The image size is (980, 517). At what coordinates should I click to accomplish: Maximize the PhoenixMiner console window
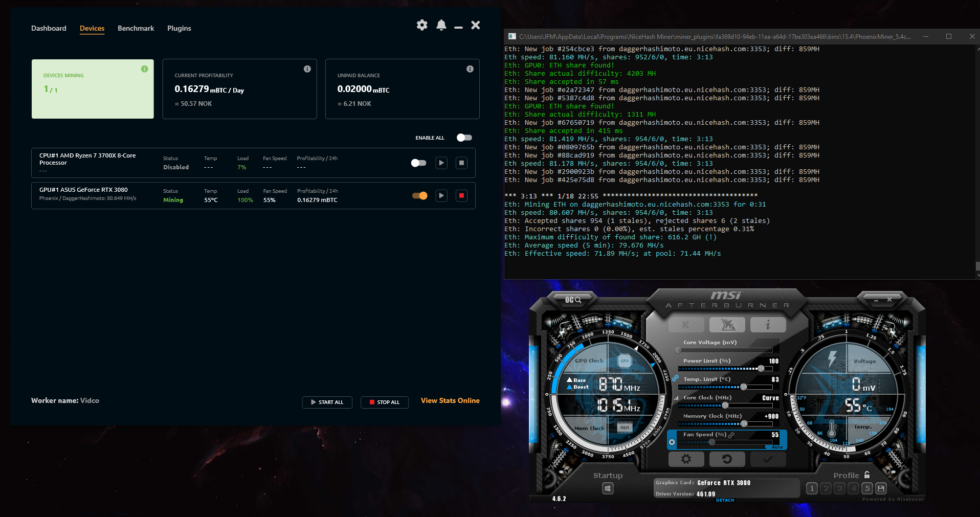pos(949,36)
